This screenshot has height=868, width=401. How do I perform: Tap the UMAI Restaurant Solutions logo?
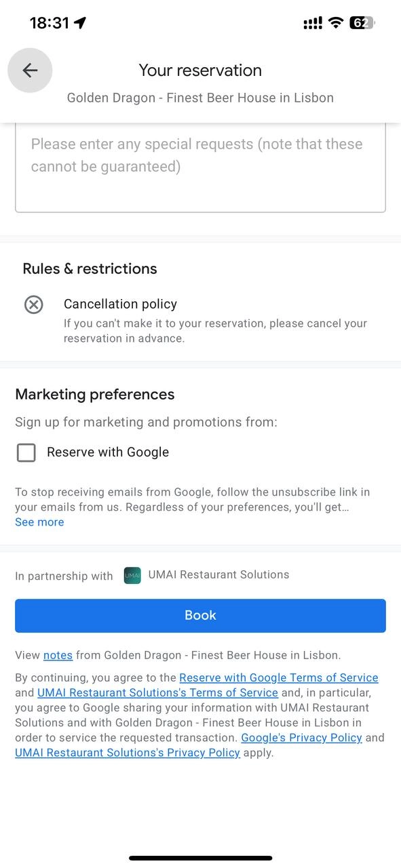pyautogui.click(x=132, y=576)
